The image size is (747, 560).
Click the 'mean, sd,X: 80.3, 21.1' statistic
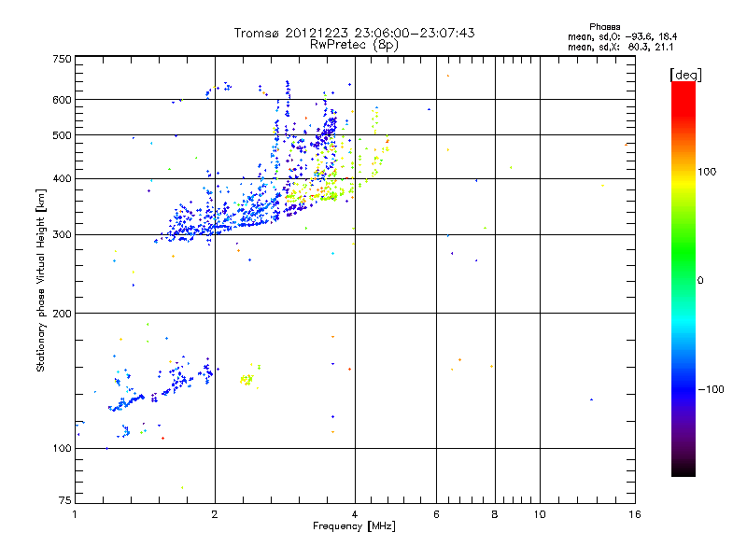tap(620, 48)
